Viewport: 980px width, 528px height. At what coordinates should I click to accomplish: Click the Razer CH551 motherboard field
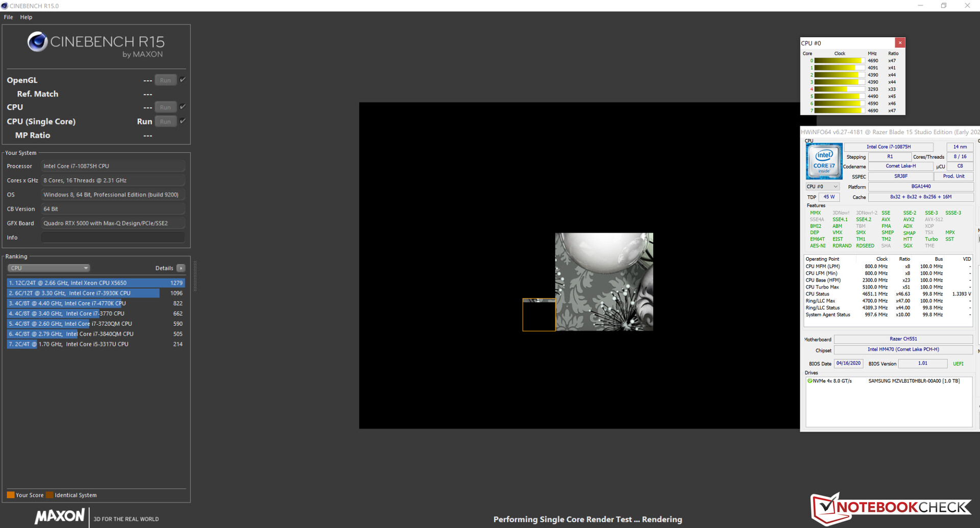click(x=903, y=339)
